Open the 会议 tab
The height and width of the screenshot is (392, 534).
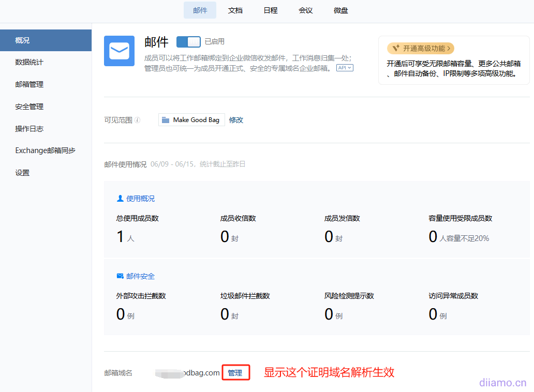pyautogui.click(x=306, y=10)
